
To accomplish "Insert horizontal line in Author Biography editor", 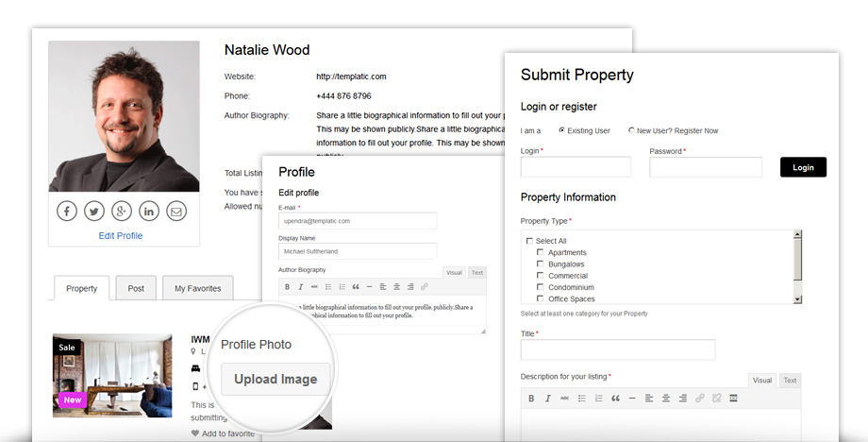I will (x=369, y=287).
